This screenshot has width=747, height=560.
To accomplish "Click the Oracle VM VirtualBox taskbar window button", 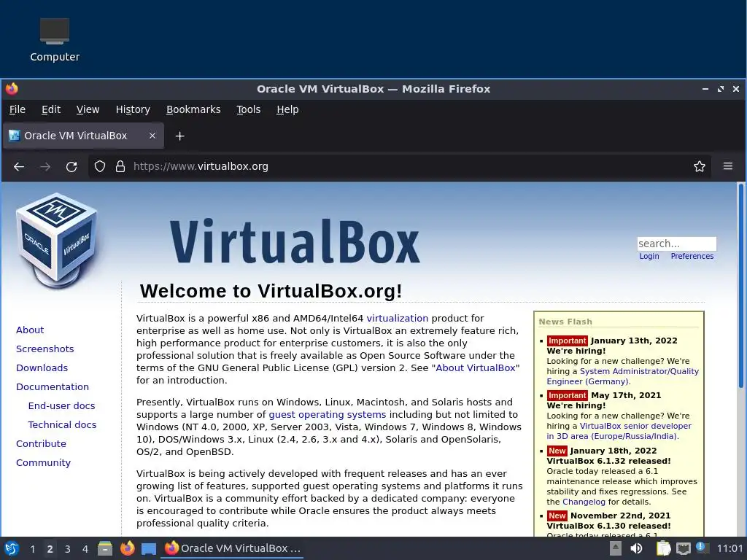I will pos(233,548).
